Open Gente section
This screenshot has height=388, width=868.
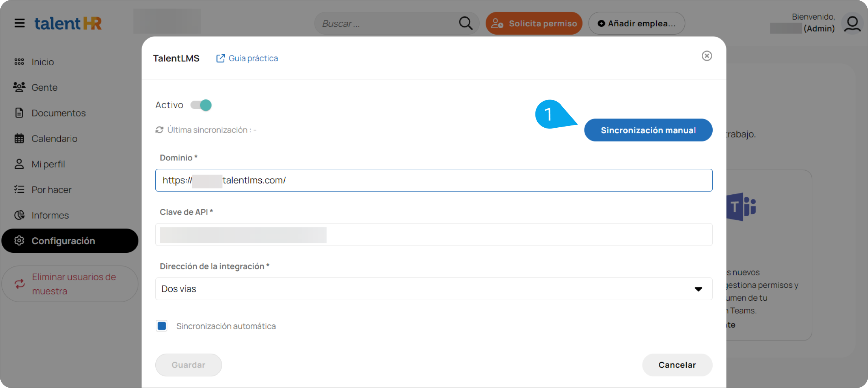click(x=44, y=87)
